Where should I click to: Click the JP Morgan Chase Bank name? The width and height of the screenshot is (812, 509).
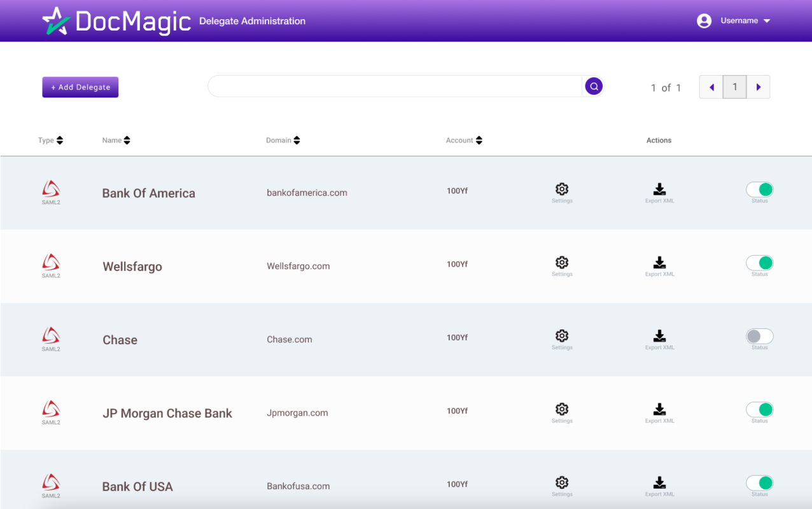tap(167, 414)
